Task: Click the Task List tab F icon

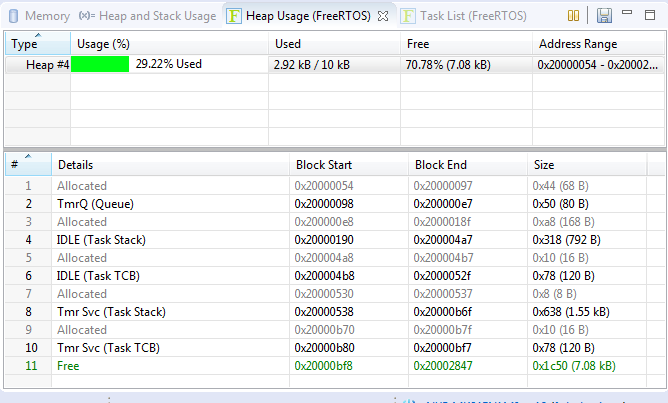Action: [x=408, y=16]
